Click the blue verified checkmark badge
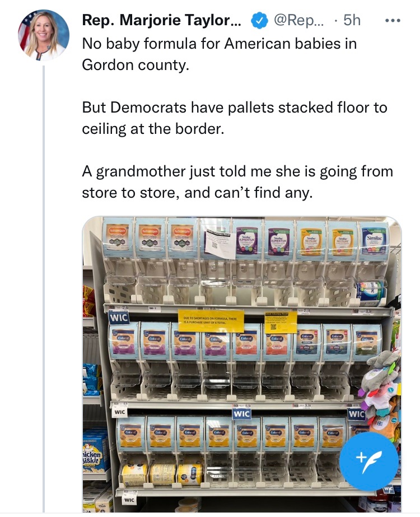Screen dimensions: 420x517 click(258, 20)
